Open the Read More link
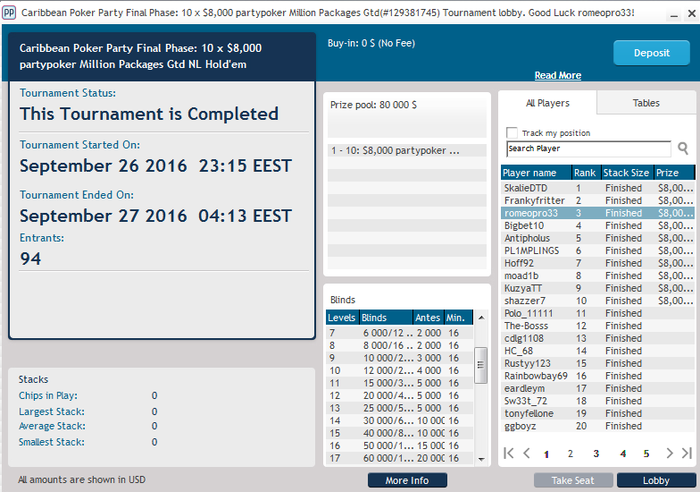The image size is (700, 492). click(x=558, y=75)
